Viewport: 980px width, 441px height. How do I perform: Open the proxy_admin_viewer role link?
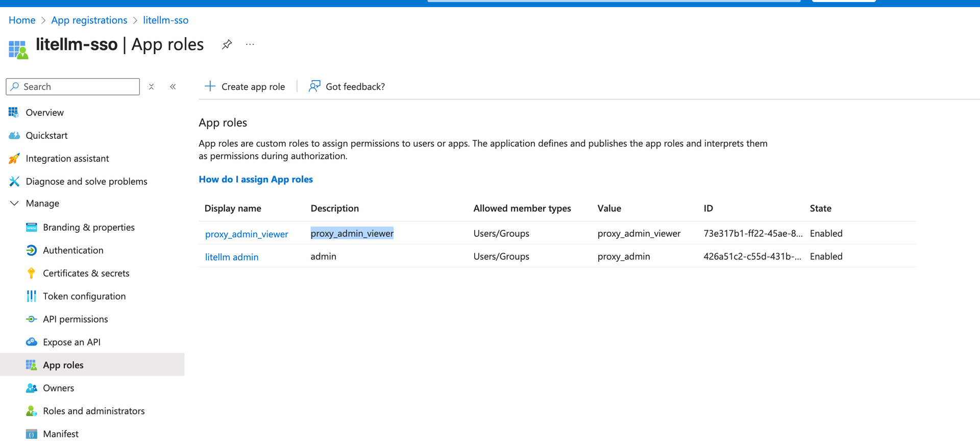pos(247,234)
